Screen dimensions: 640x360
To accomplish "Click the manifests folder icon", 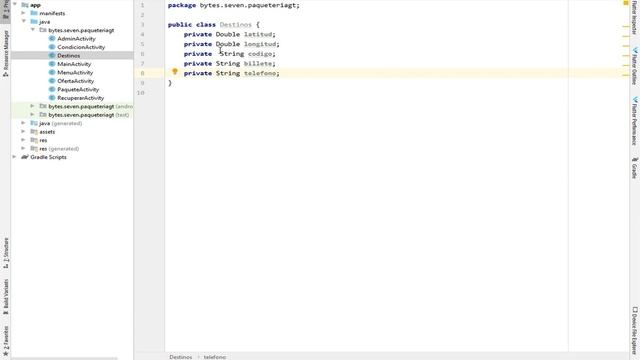I will coord(34,13).
